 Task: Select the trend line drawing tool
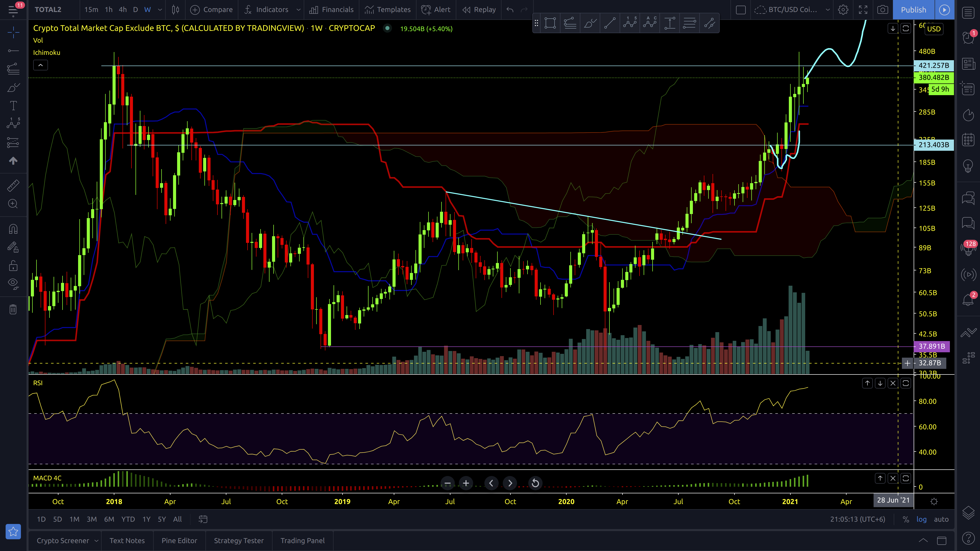click(x=13, y=51)
